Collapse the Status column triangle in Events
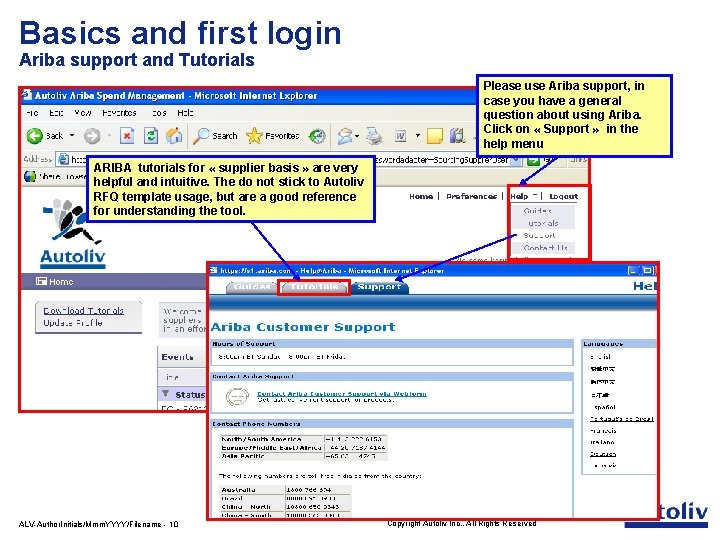The height and width of the screenshot is (540, 720). coord(166,394)
